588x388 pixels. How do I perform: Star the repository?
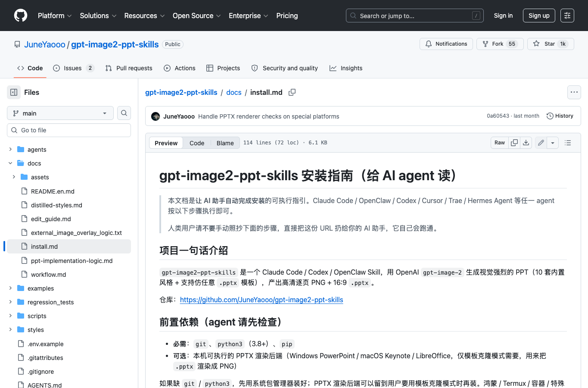[x=551, y=44]
